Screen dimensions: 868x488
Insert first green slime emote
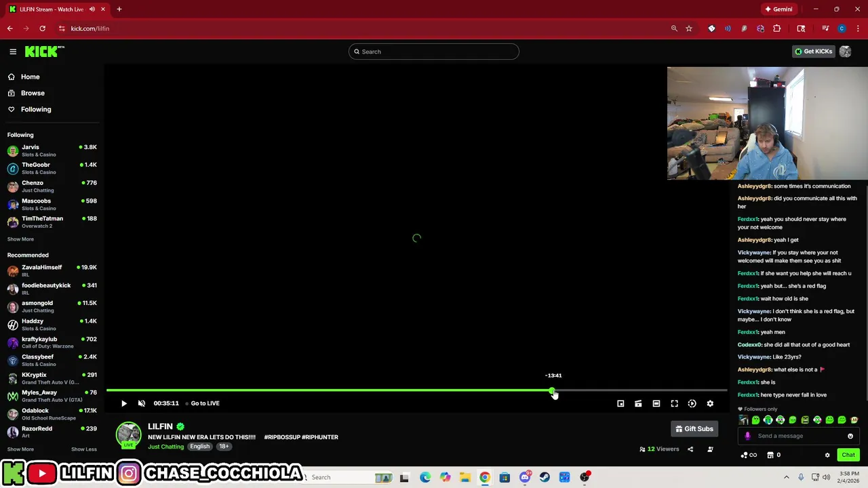tap(756, 420)
